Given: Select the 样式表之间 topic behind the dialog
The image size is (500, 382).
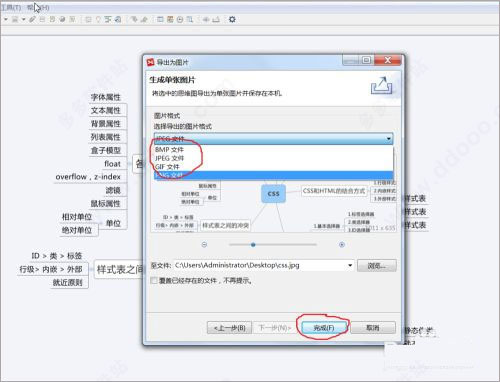Looking at the screenshot, I should (119, 269).
